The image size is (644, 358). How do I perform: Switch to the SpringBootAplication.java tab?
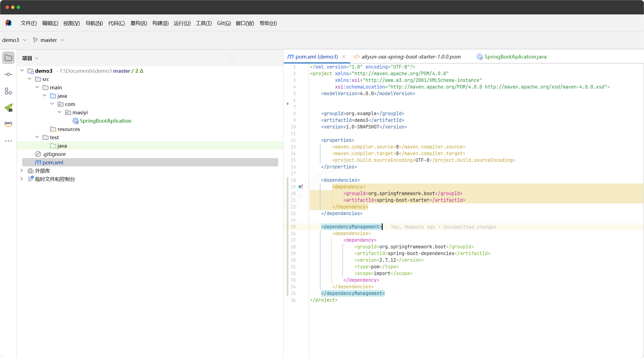point(515,57)
